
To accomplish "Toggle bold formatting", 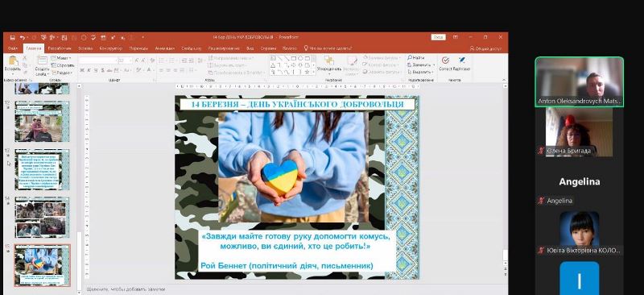I will (x=82, y=70).
